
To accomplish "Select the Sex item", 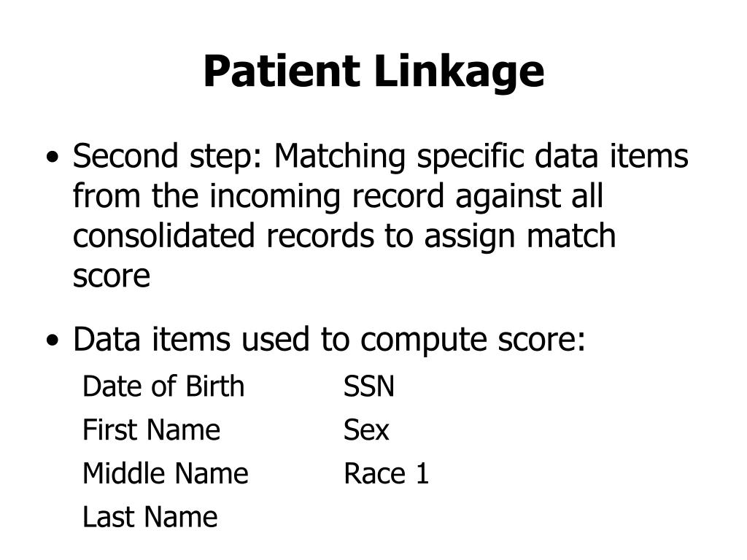I will pos(366,429).
